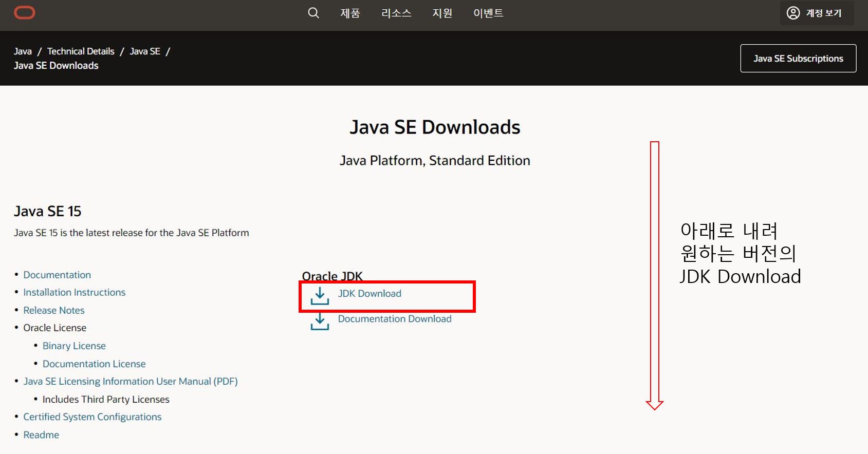Open the search magnifier icon
Screen dimensions: 868x454
(313, 13)
